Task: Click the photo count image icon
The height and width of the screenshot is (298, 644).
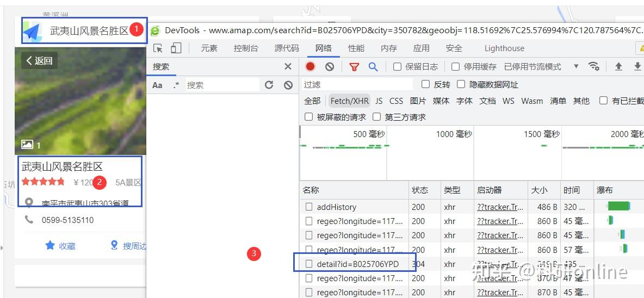Action: click(x=28, y=144)
